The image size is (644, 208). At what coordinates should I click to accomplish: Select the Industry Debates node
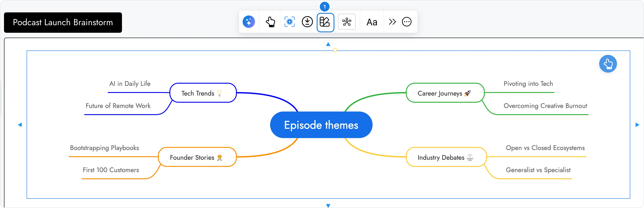446,157
